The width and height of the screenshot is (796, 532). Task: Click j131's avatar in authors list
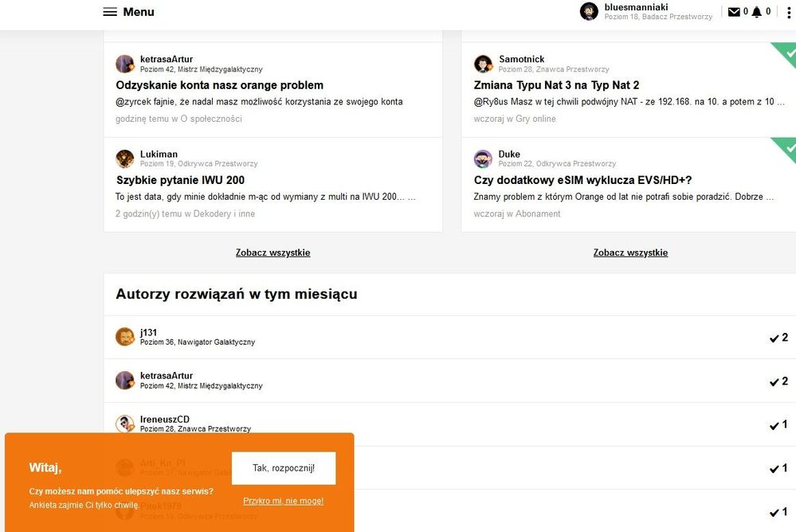click(125, 337)
